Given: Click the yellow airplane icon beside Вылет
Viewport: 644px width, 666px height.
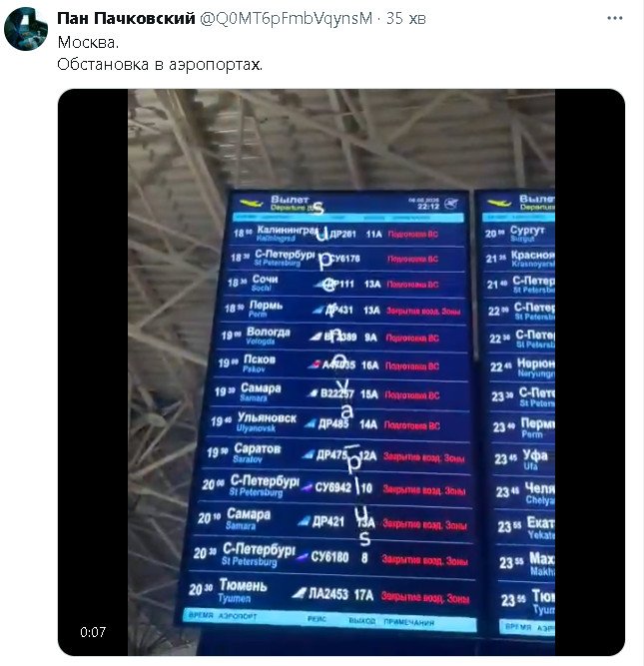Looking at the screenshot, I should pos(252,204).
